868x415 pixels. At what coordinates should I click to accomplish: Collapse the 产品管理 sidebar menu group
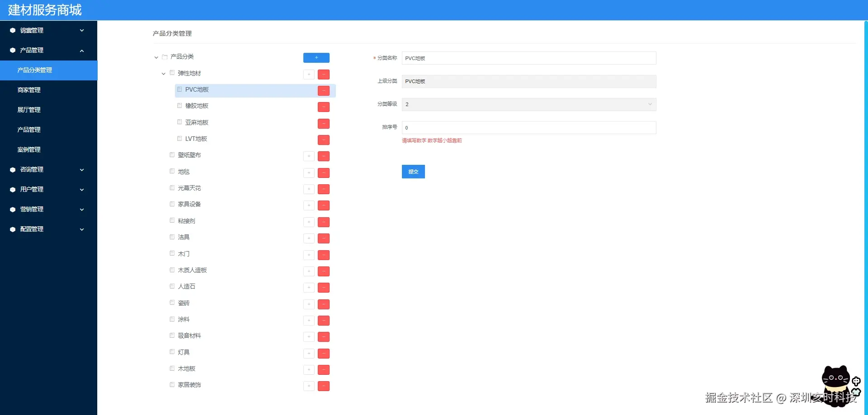[48, 50]
